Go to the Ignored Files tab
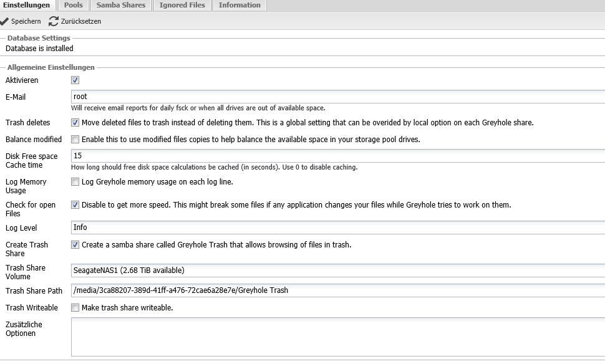 (182, 5)
